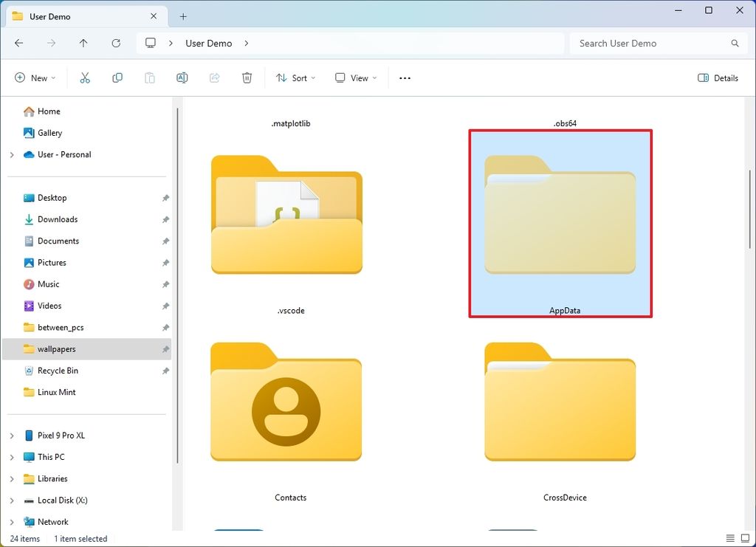Expand This PC in the sidebar
The width and height of the screenshot is (756, 547).
[x=13, y=457]
